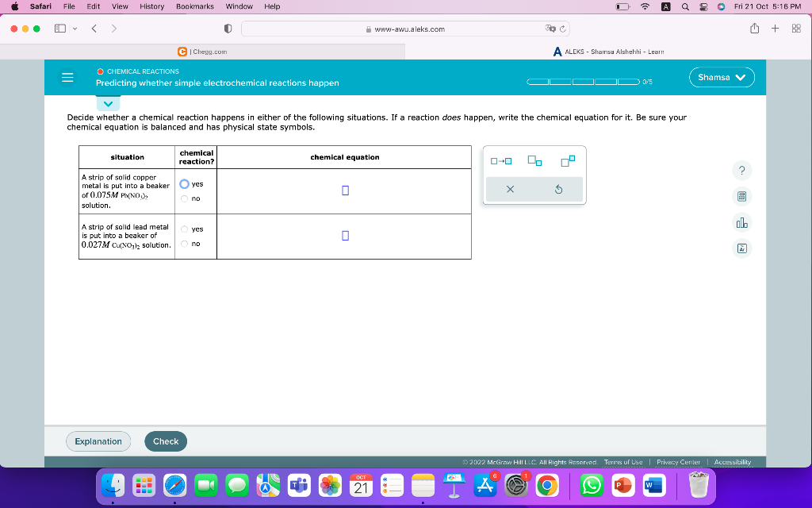Open the Terms of Use link

(623, 462)
